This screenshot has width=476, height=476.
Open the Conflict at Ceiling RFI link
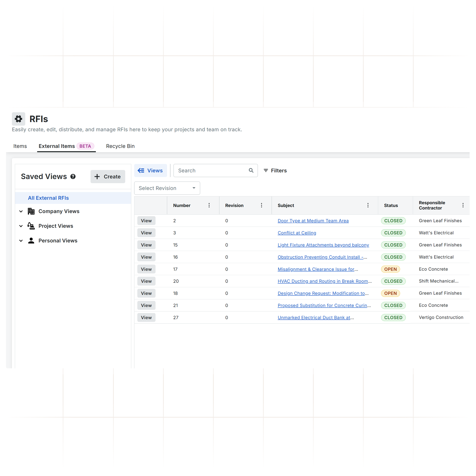[297, 233]
